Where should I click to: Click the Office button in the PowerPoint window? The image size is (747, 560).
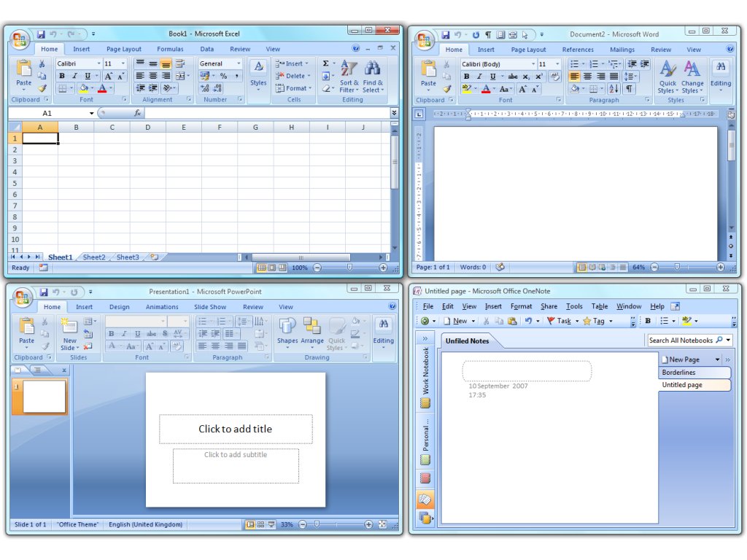tap(23, 297)
